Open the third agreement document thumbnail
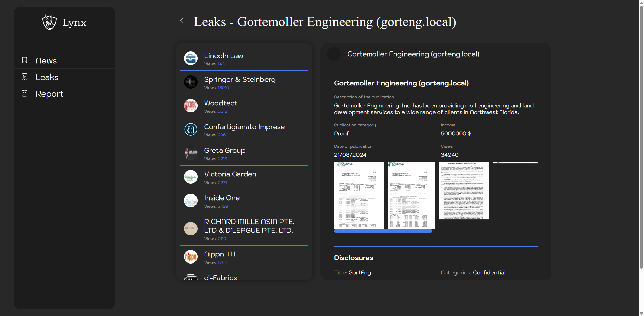The image size is (644, 316). pyautogui.click(x=464, y=191)
